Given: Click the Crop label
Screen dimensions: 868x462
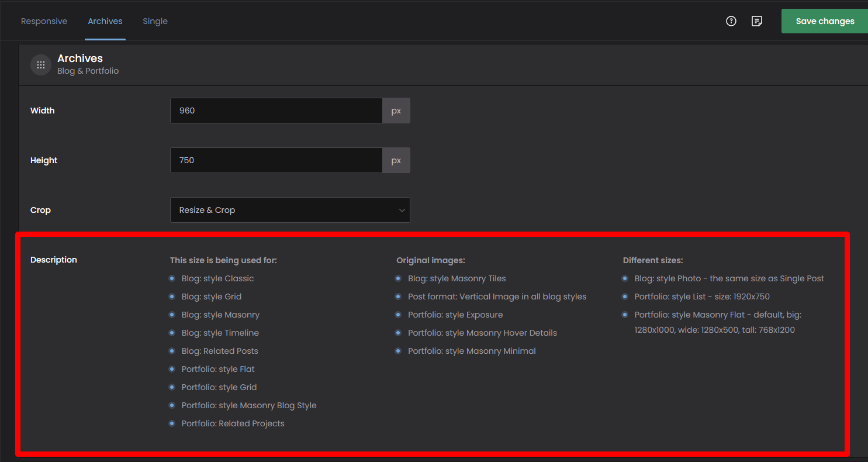Looking at the screenshot, I should tap(40, 210).
